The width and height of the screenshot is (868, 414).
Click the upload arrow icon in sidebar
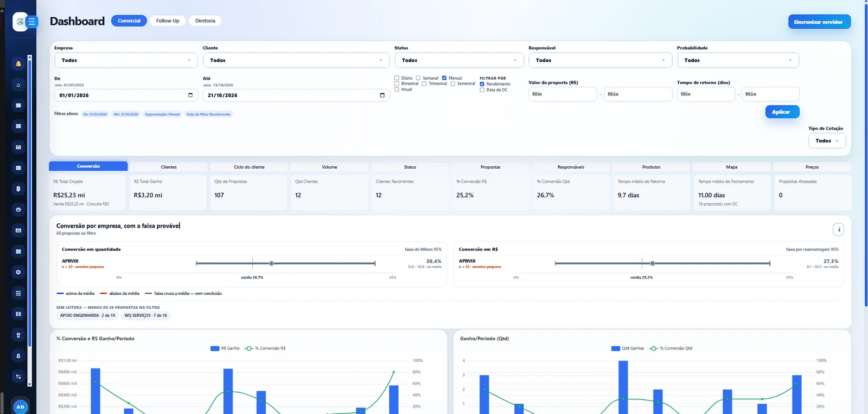pyautogui.click(x=18, y=335)
